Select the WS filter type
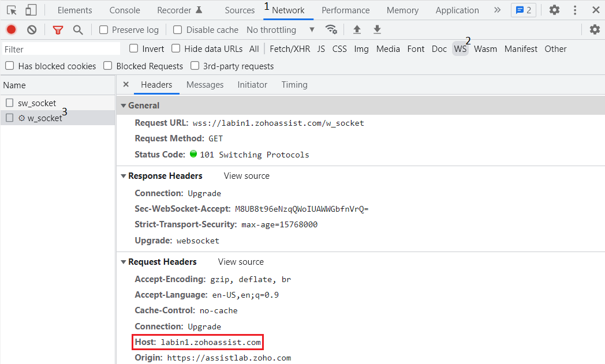 click(x=460, y=49)
